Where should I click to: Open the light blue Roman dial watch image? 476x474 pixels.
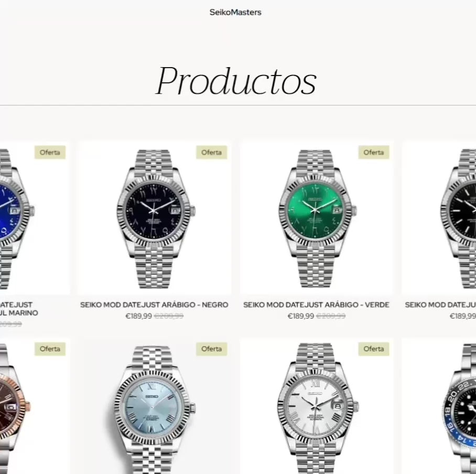coord(154,406)
